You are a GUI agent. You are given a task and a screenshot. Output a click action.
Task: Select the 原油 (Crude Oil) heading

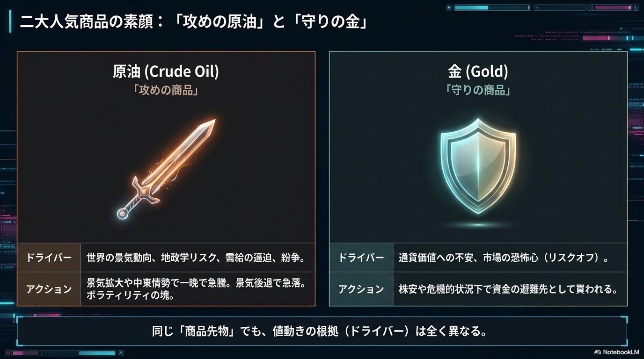(x=166, y=72)
